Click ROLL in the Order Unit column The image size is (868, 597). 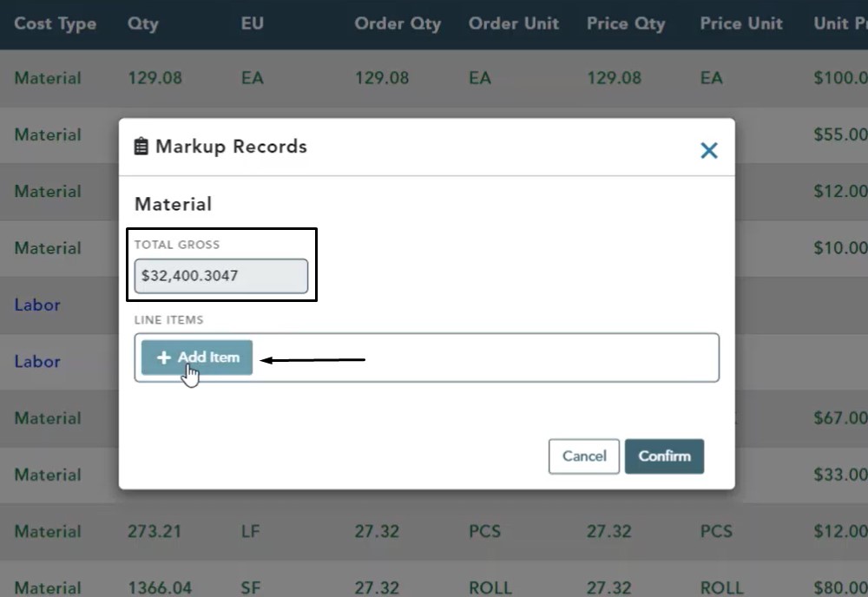490,587
